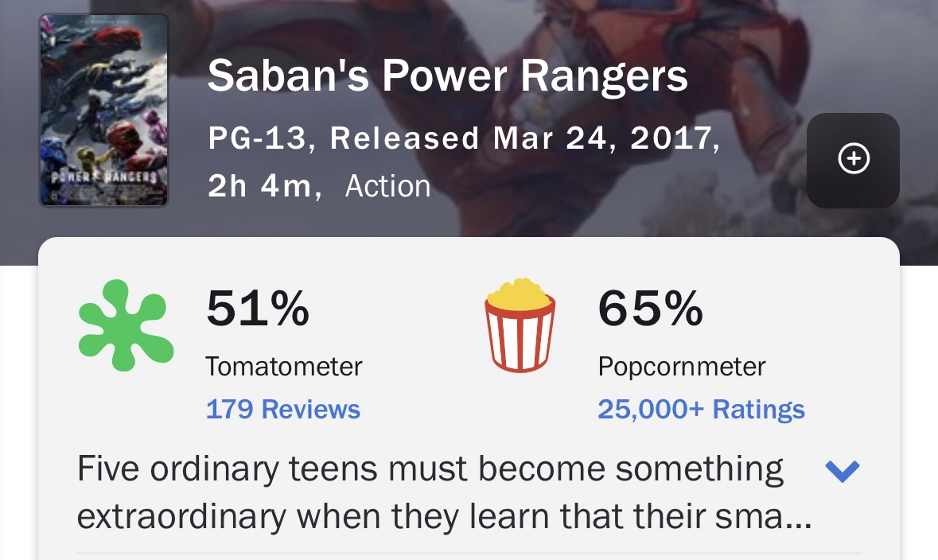The height and width of the screenshot is (560, 938).
Task: Click the 65% Popcornmeter score
Action: (x=650, y=309)
